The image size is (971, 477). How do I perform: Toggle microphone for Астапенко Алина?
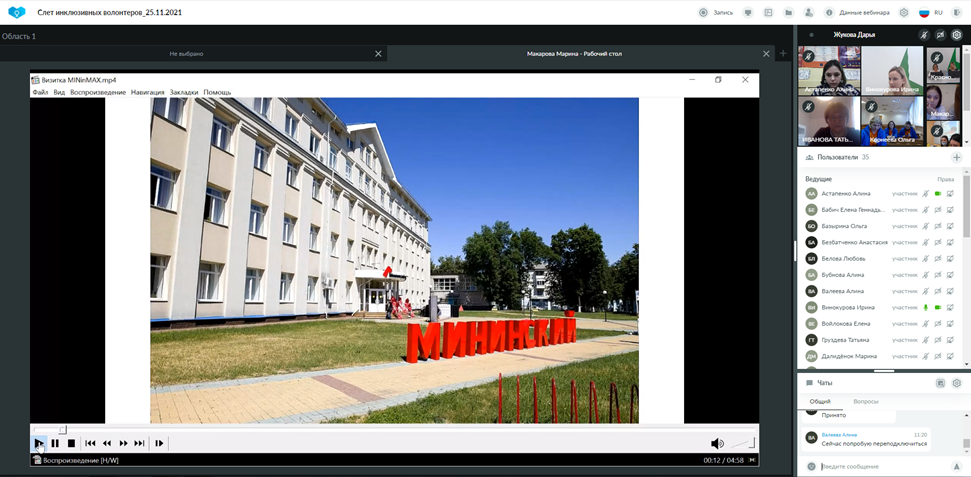(925, 194)
